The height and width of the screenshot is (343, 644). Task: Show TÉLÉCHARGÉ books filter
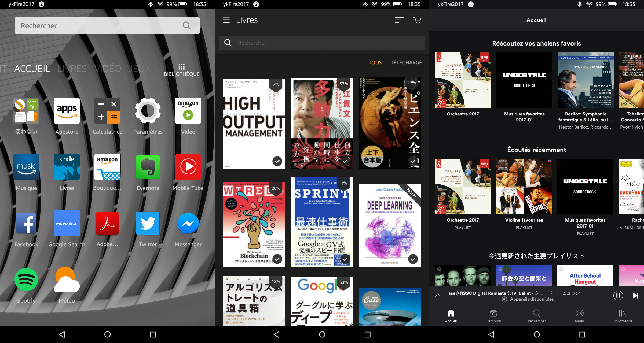pos(406,62)
